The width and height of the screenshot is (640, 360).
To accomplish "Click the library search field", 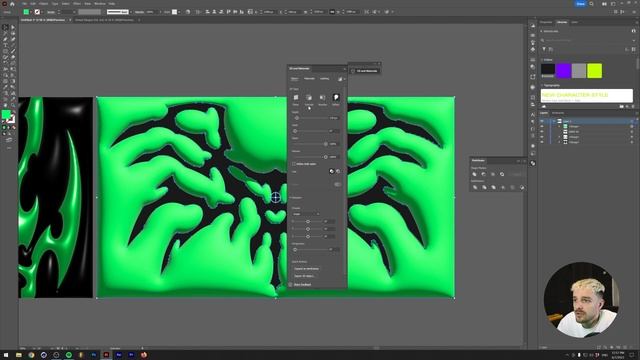I will click(x=588, y=40).
